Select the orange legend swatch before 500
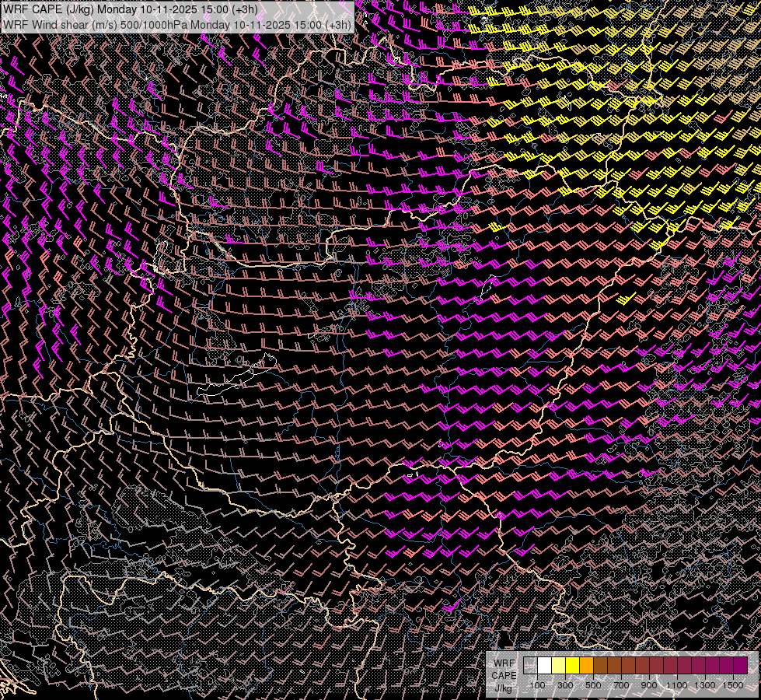The image size is (761, 700). coord(586,665)
